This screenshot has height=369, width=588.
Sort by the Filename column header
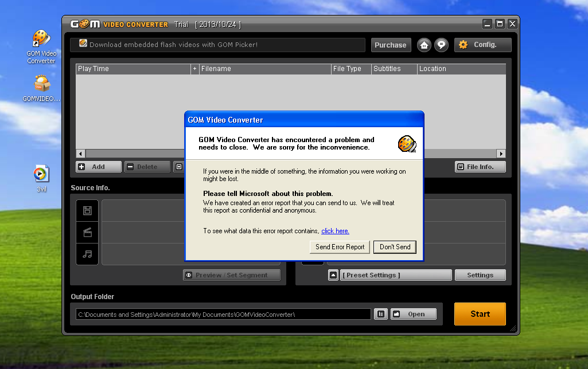point(265,69)
